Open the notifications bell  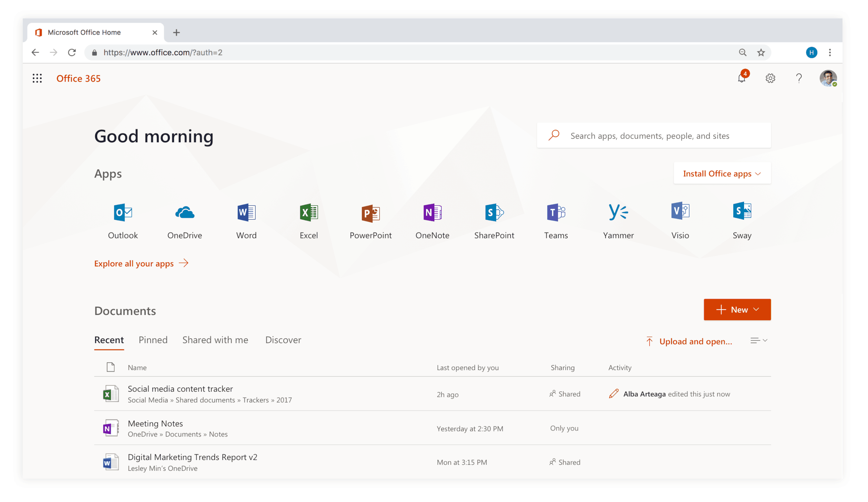[741, 78]
